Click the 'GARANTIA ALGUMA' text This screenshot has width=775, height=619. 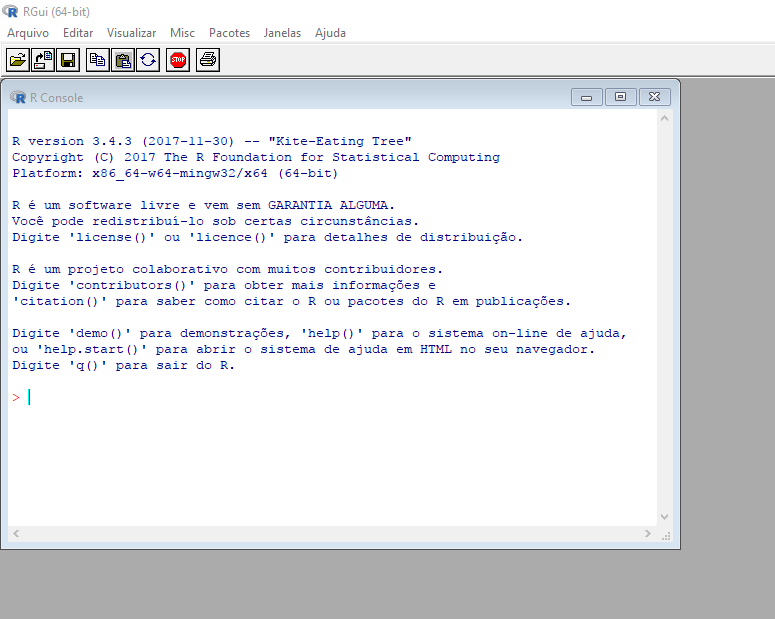(328, 205)
